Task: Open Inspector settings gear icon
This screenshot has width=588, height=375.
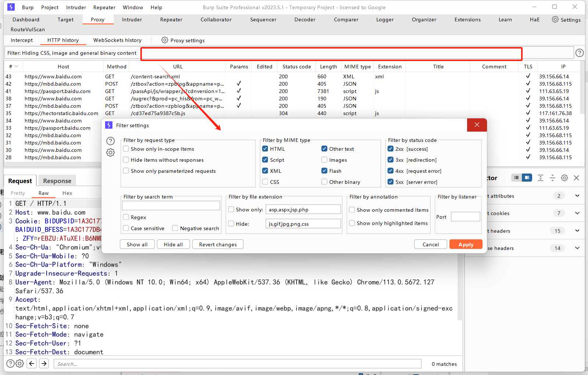Action: pos(564,178)
